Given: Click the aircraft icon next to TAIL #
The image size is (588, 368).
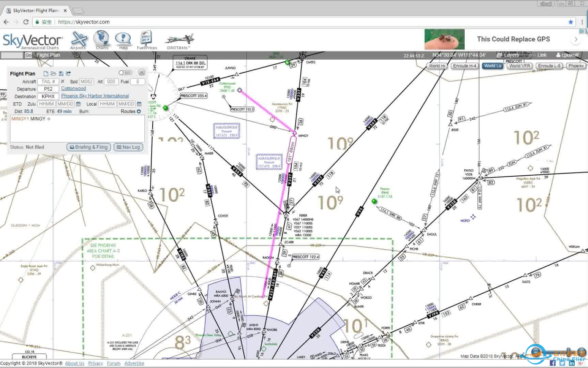Looking at the screenshot, I should pos(62,82).
